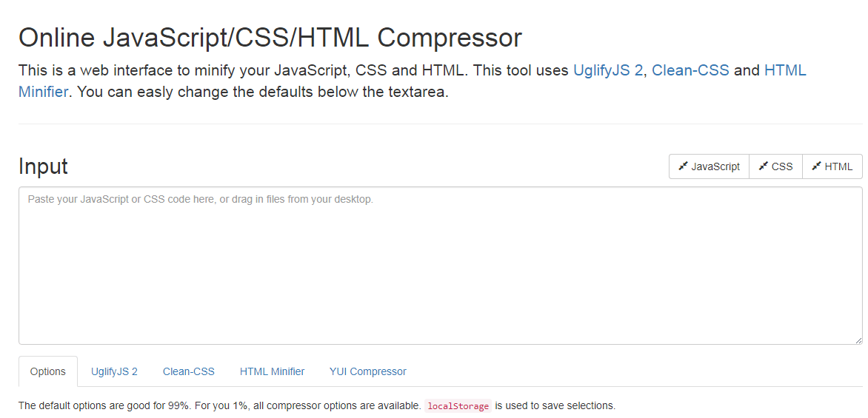Click the Input section heading
Image resolution: width=868 pixels, height=418 pixels.
[43, 166]
